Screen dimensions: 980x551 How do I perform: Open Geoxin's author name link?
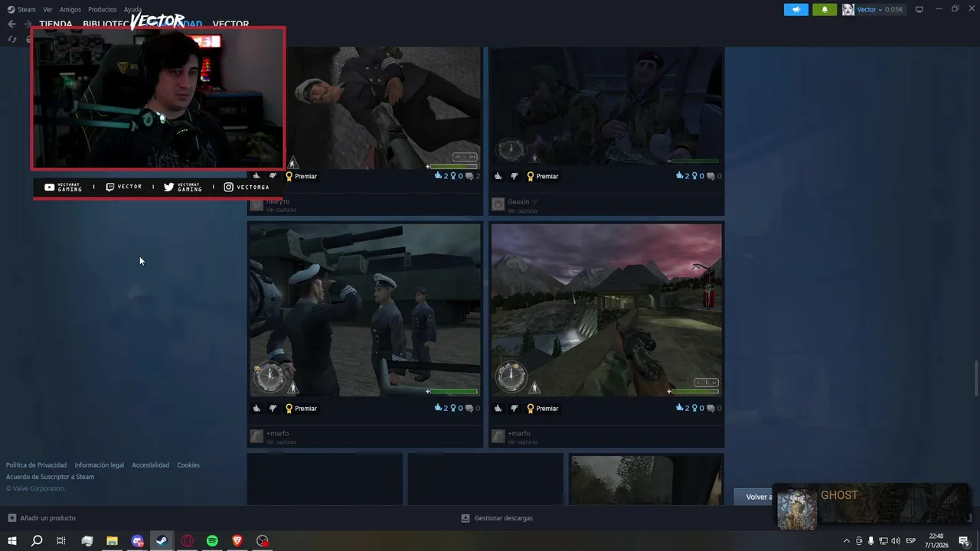coord(523,202)
